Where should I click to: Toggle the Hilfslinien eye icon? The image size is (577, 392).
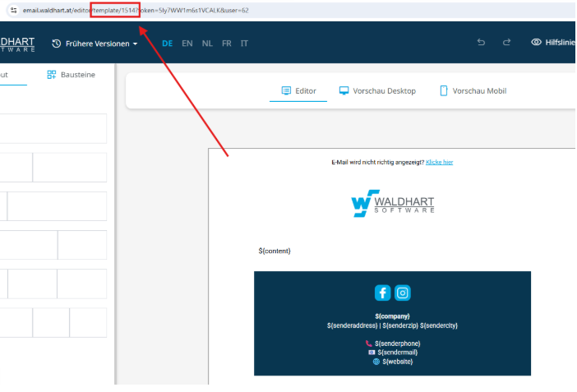[536, 43]
